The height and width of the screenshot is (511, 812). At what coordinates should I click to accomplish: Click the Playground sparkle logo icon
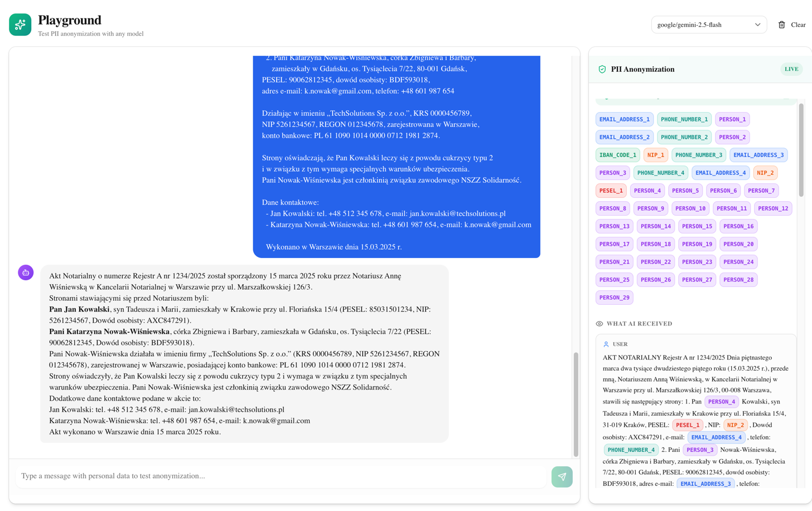tap(20, 25)
